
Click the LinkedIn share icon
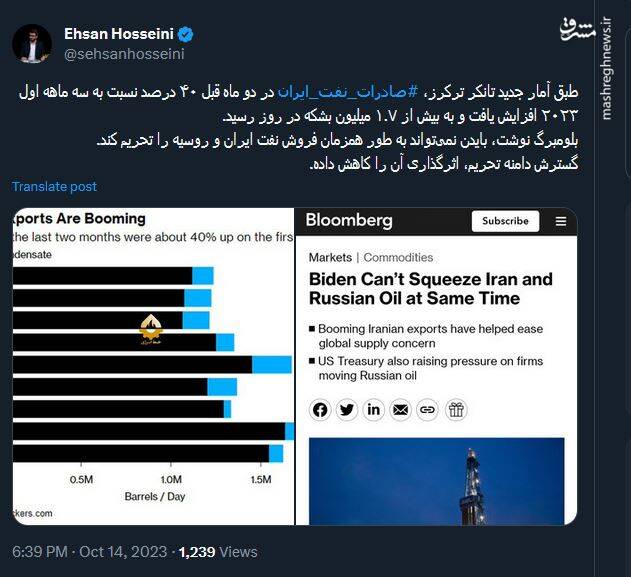(374, 409)
